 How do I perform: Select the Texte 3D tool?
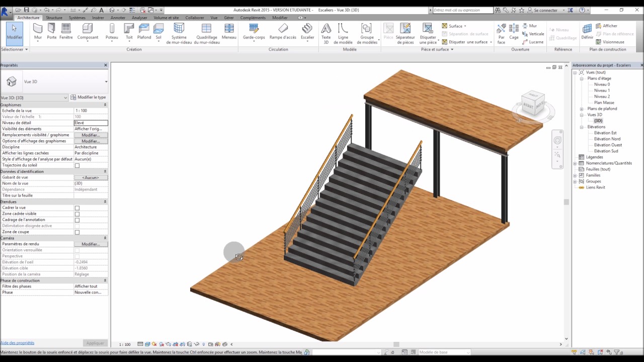[x=326, y=34]
